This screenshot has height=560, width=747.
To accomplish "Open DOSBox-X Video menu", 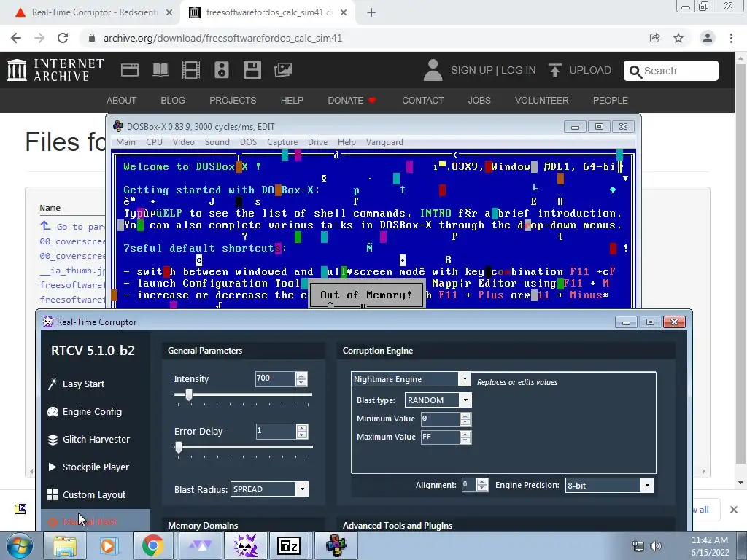I will pyautogui.click(x=183, y=142).
